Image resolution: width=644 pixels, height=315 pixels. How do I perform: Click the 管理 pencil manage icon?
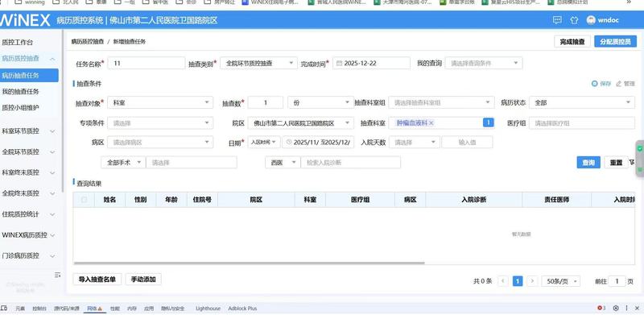pos(618,84)
